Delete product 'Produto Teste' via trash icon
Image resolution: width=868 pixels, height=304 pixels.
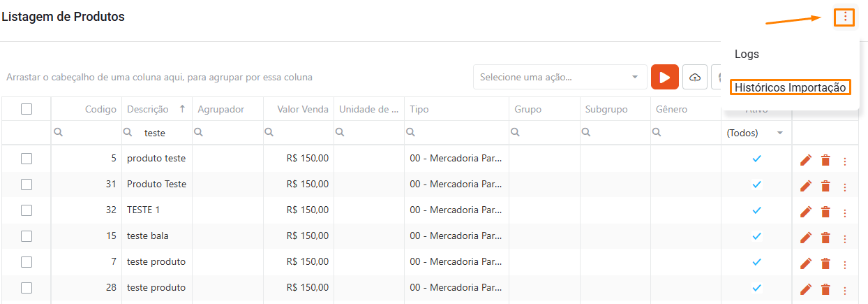(825, 186)
